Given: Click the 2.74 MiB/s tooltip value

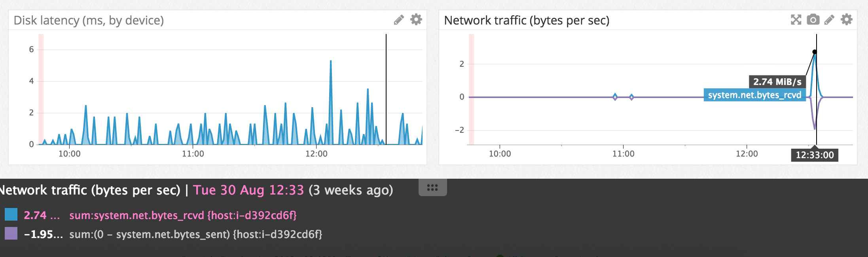Looking at the screenshot, I should (777, 81).
